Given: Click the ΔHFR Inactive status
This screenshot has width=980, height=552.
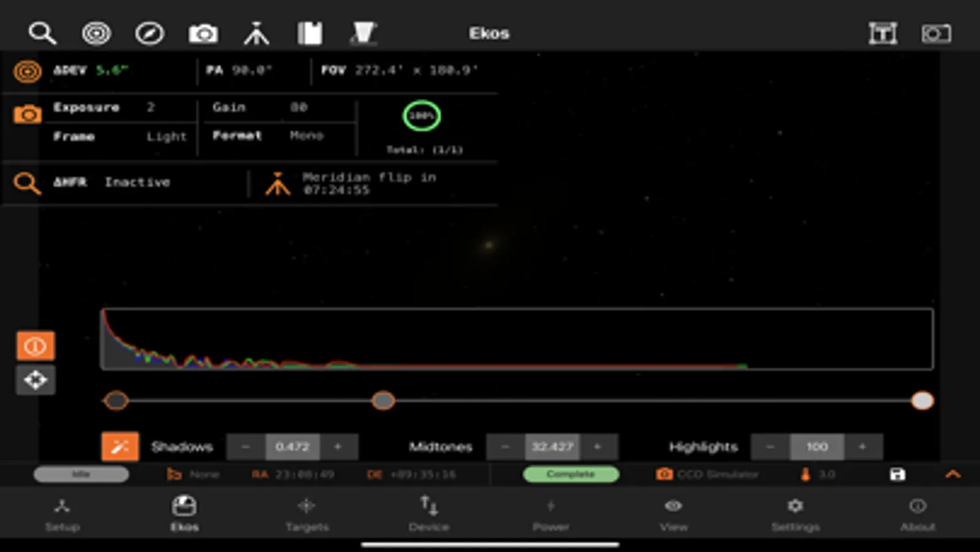Looking at the screenshot, I should click(137, 182).
